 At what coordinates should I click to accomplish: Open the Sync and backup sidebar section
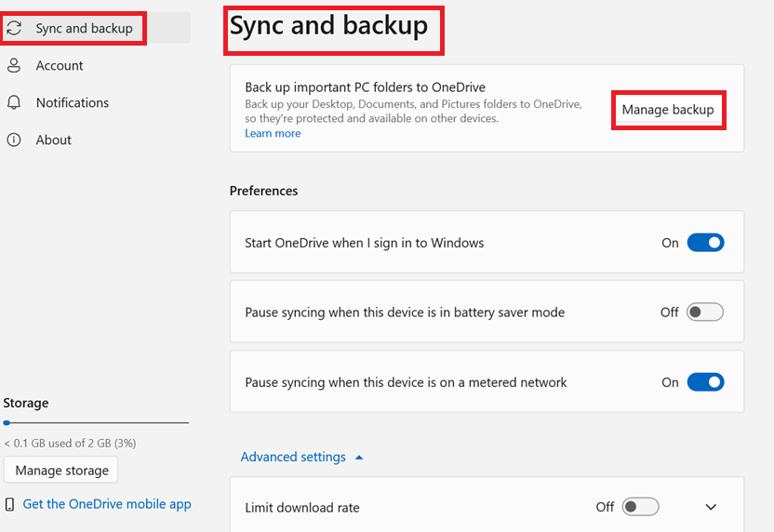pyautogui.click(x=95, y=28)
